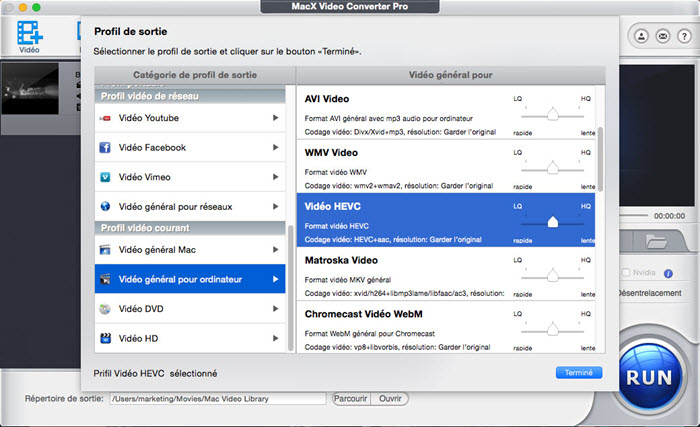Click the Terminé button

(x=578, y=373)
